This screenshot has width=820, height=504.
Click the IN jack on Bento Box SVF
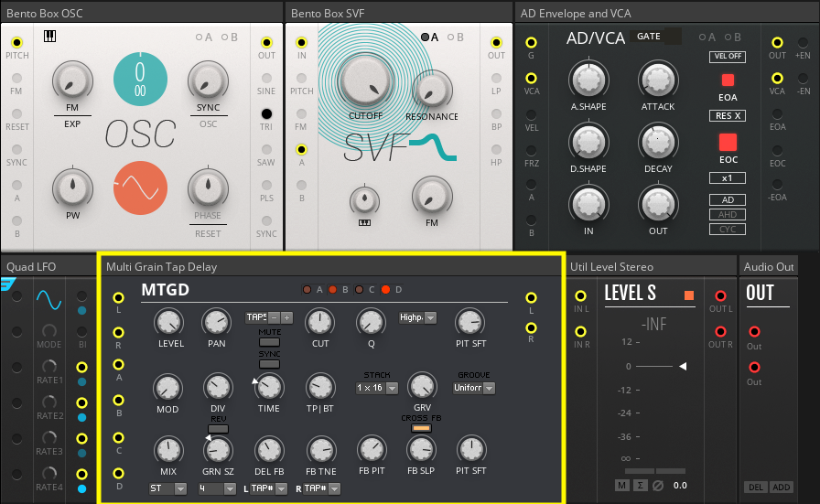pos(301,42)
